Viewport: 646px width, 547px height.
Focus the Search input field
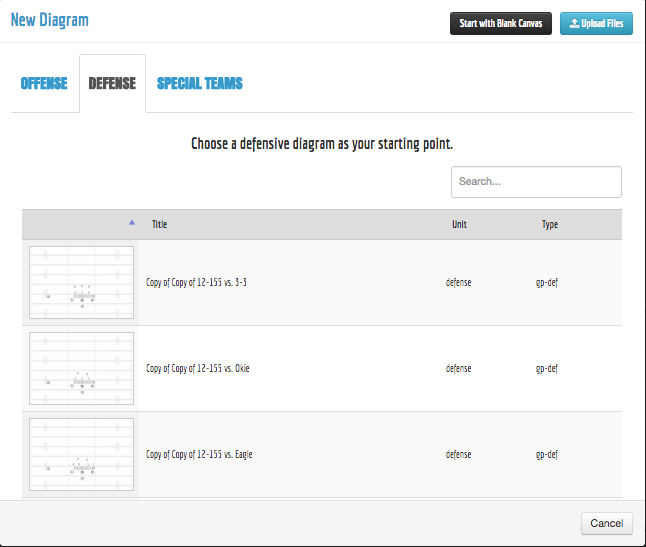point(536,182)
